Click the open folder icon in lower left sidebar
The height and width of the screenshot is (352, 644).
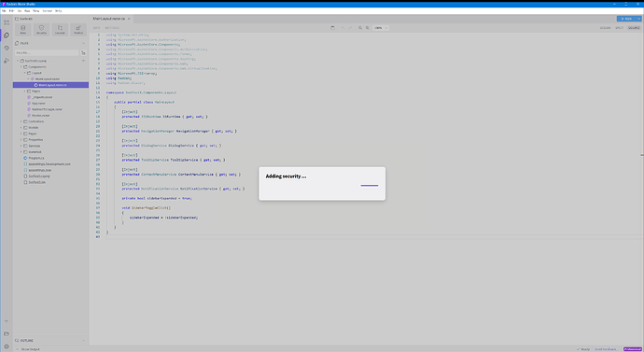(7, 334)
